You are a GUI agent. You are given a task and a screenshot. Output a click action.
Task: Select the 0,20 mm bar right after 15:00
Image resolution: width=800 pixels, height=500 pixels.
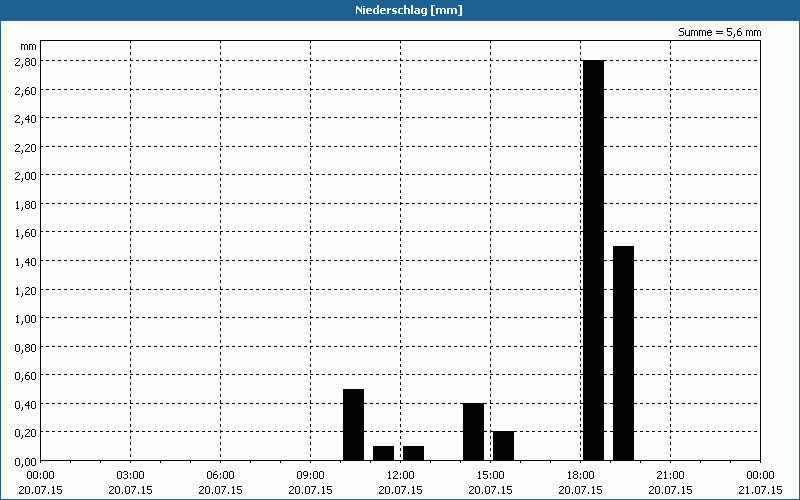click(504, 446)
